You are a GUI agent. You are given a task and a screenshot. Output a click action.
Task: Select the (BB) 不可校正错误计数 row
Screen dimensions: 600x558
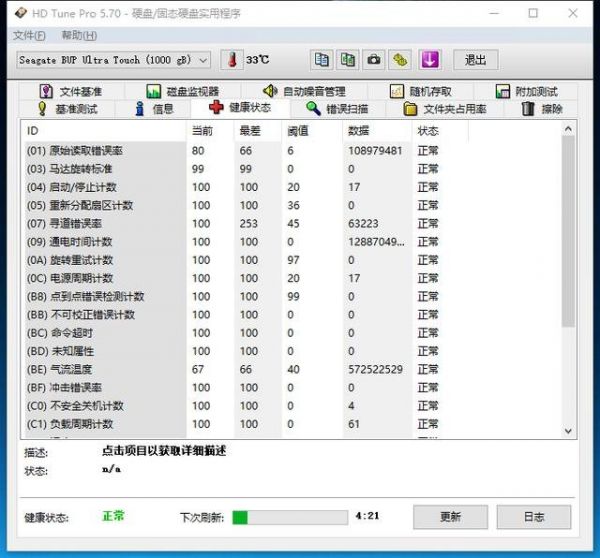tap(245, 315)
